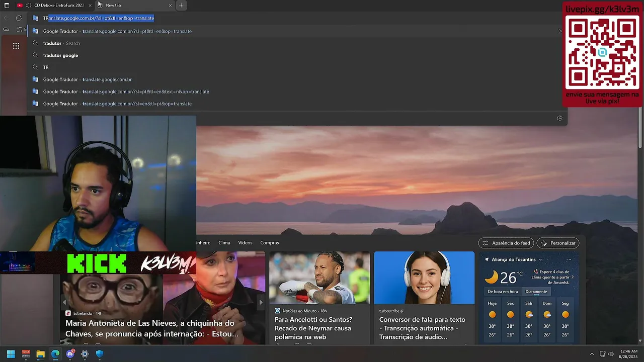Screen dimensions: 644x362
Task: Click the headphones woman ad image
Action: (424, 278)
